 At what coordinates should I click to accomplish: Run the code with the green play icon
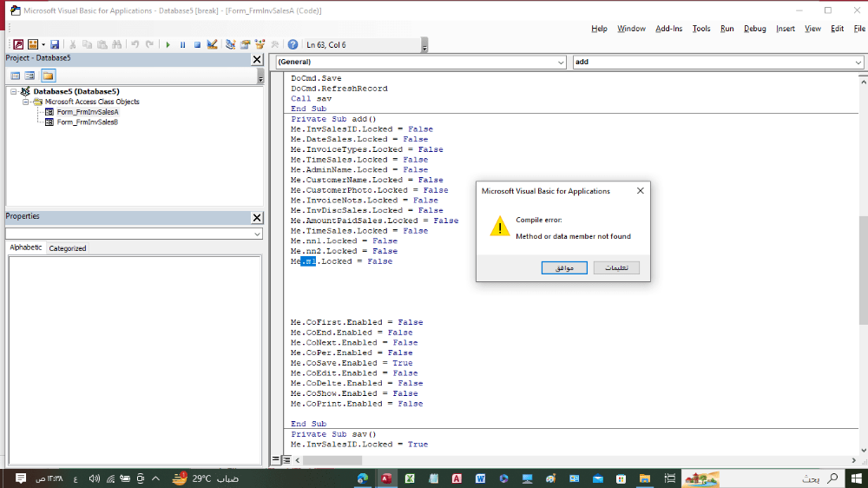[168, 44]
